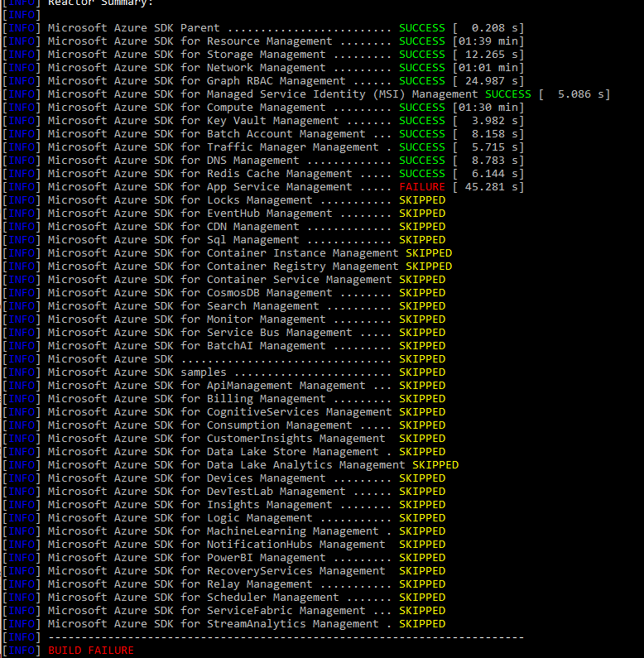
Task: Click the '5.086 s' MSI duration value
Action: click(x=580, y=94)
